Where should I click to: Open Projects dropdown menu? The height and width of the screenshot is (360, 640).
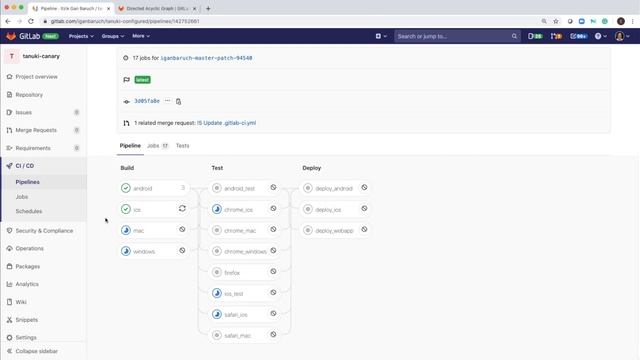[81, 36]
